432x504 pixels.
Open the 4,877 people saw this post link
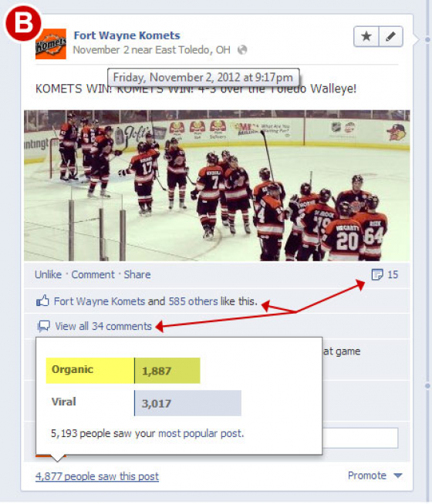(97, 476)
